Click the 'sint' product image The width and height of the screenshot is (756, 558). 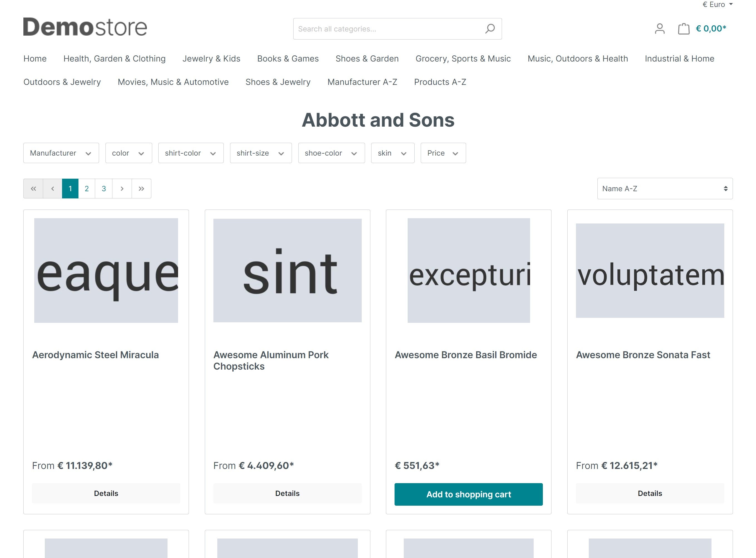coord(287,270)
